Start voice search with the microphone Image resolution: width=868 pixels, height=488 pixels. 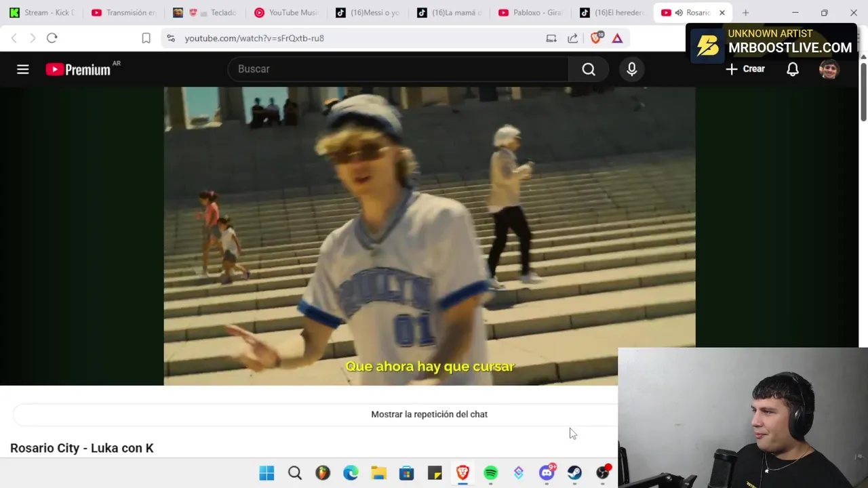click(632, 69)
